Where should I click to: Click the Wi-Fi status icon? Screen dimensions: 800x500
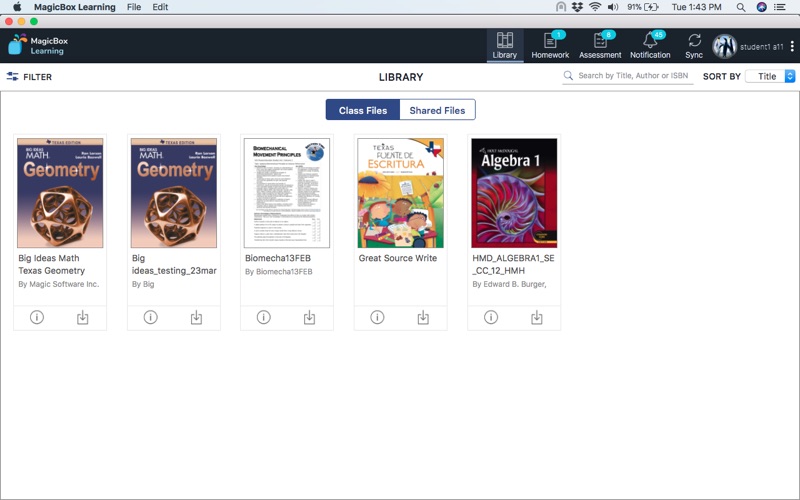pyautogui.click(x=595, y=7)
